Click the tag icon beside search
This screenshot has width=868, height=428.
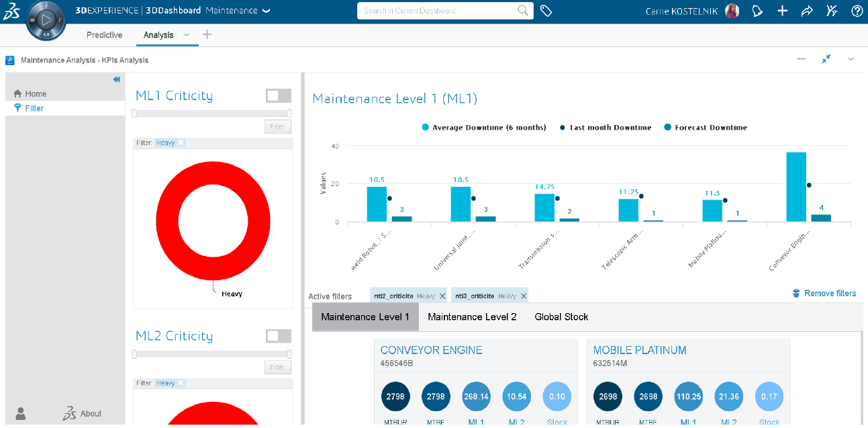(x=546, y=11)
